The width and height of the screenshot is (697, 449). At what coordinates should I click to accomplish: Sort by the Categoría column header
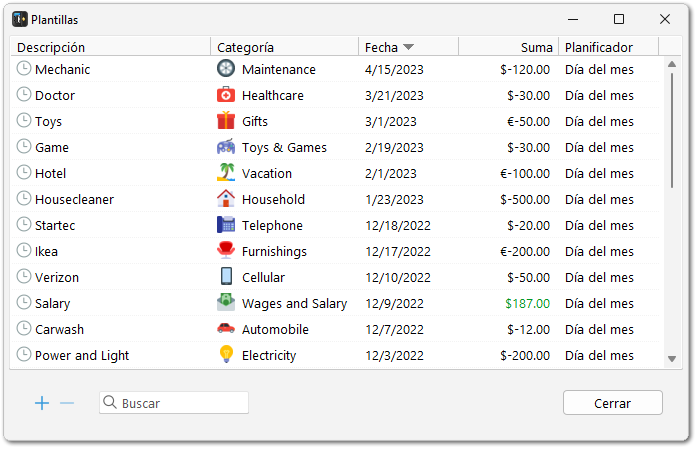point(284,47)
